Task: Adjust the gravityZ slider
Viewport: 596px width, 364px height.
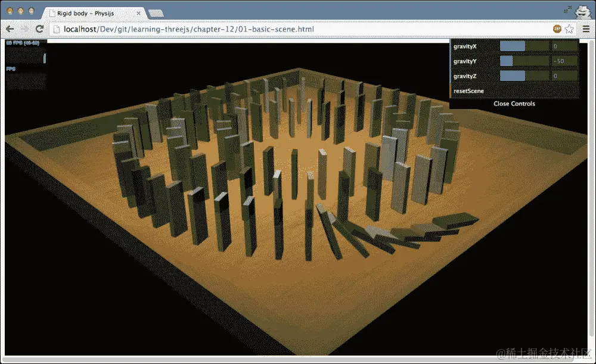Action: pos(524,76)
